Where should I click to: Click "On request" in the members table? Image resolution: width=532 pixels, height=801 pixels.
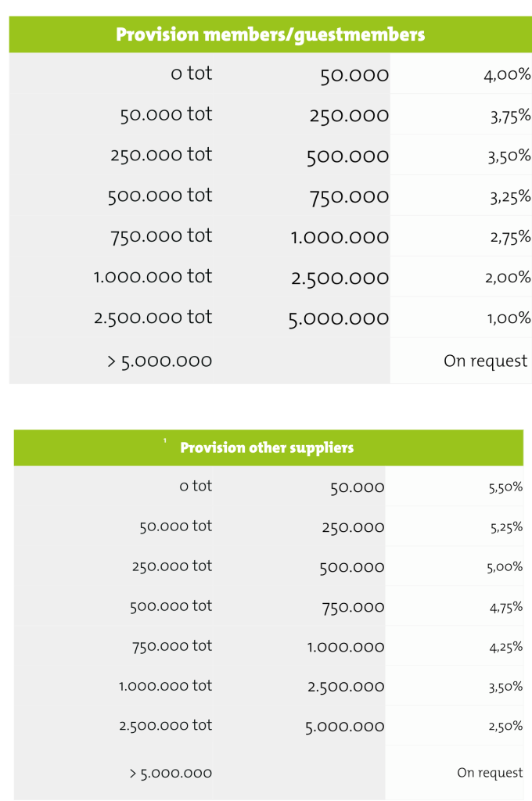click(487, 361)
